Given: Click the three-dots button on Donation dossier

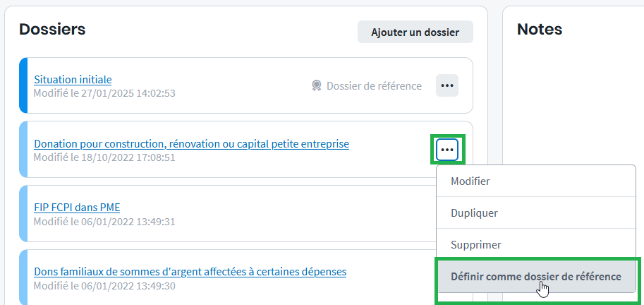Looking at the screenshot, I should tap(447, 150).
